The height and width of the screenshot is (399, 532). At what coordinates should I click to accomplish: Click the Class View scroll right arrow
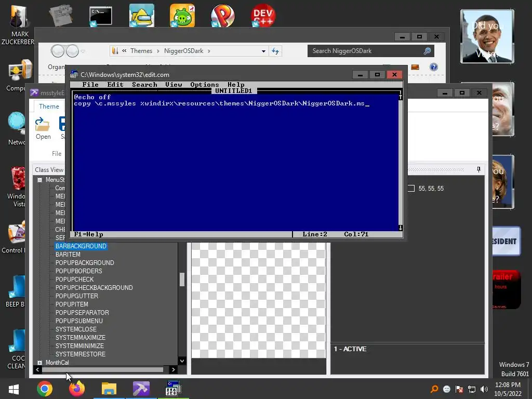point(174,369)
